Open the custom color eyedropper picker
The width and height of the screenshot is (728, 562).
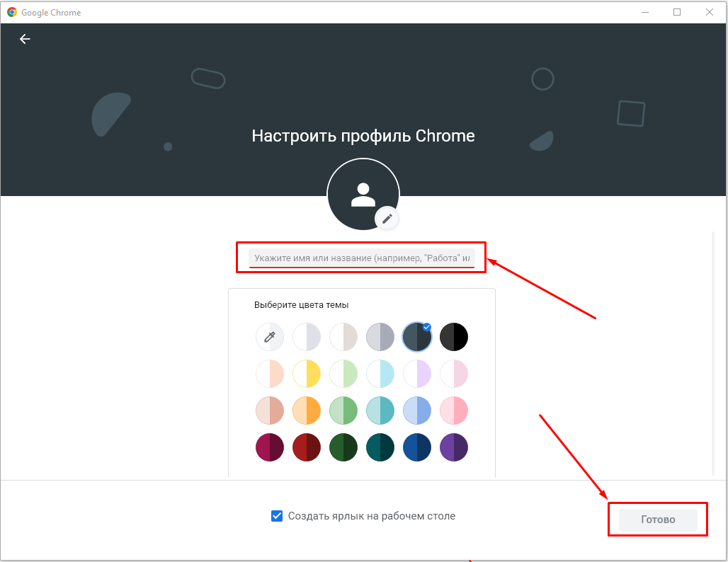pyautogui.click(x=270, y=337)
